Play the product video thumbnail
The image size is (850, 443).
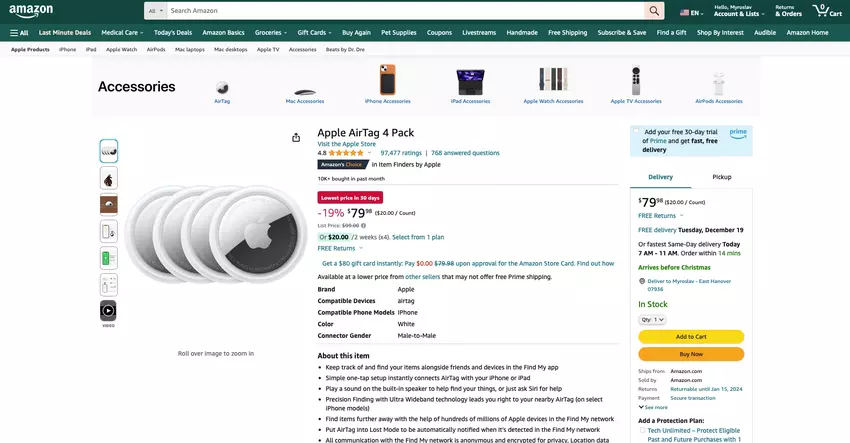tap(108, 311)
